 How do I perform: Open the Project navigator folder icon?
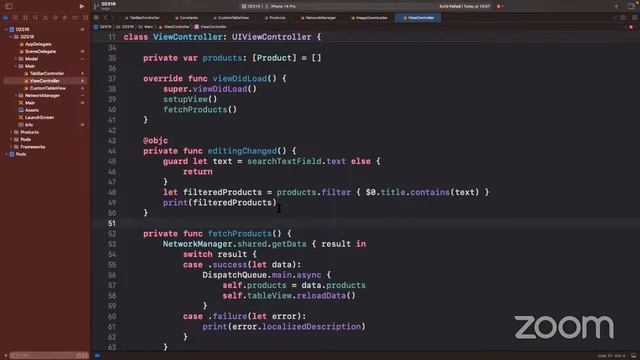point(6,18)
